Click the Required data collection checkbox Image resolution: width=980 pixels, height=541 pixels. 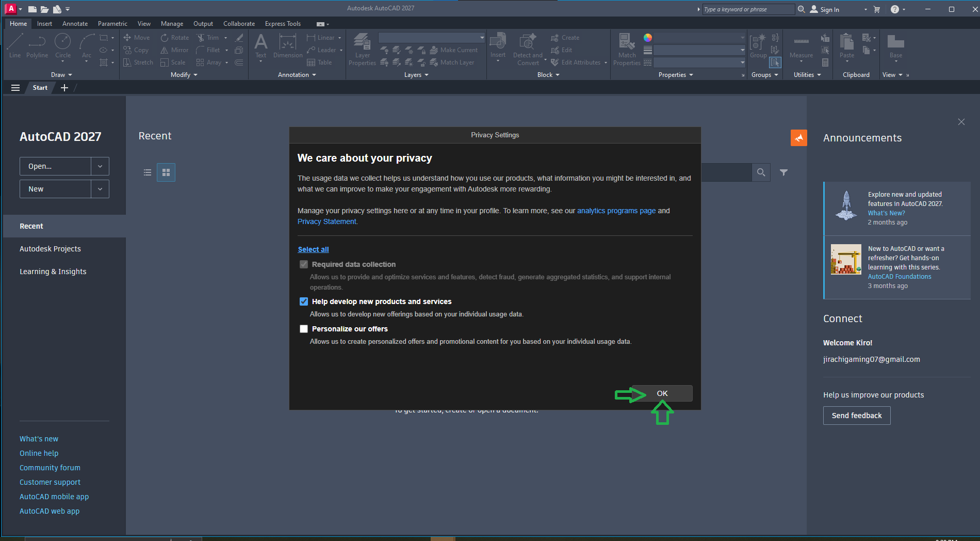click(304, 264)
